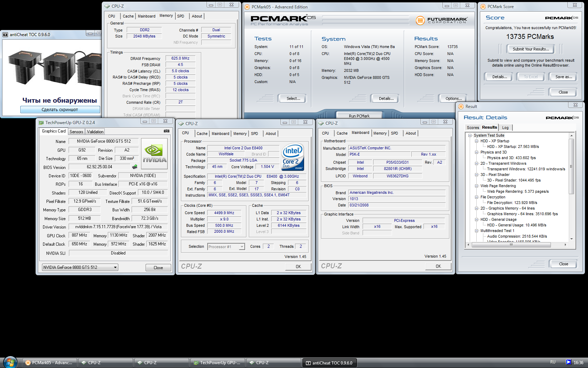The image size is (588, 368).
Task: Click CPU-Z title icon in Memory-tab window
Action: [x=107, y=6]
